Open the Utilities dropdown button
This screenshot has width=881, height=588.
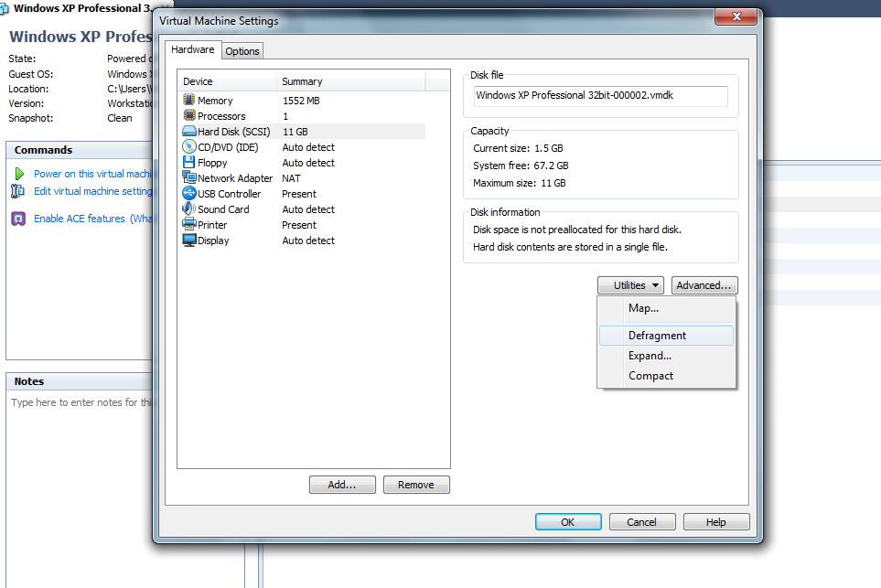pyautogui.click(x=630, y=285)
